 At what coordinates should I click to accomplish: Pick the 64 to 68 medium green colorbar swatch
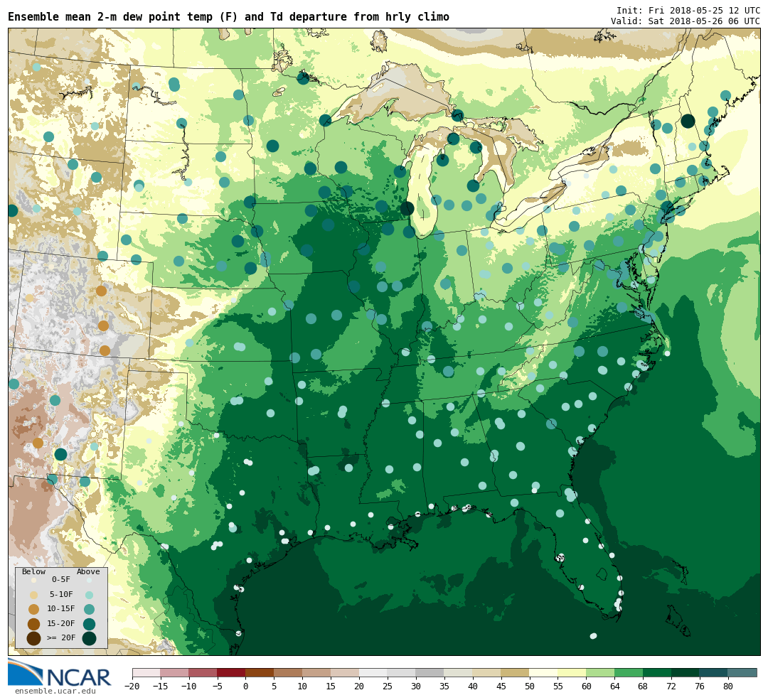click(x=629, y=672)
